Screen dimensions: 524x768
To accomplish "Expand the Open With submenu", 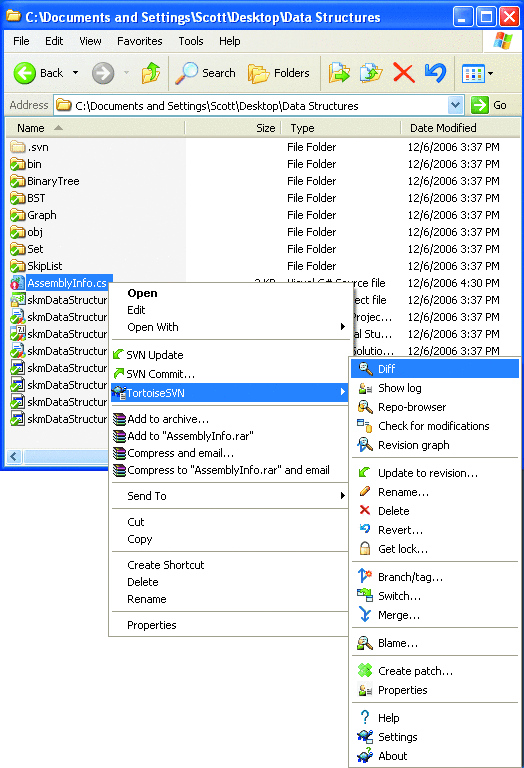I will coord(342,327).
